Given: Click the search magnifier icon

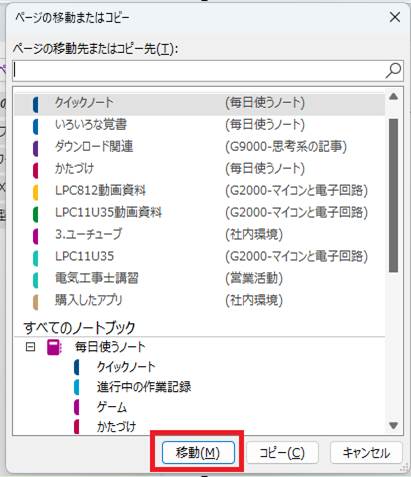Looking at the screenshot, I should 393,70.
